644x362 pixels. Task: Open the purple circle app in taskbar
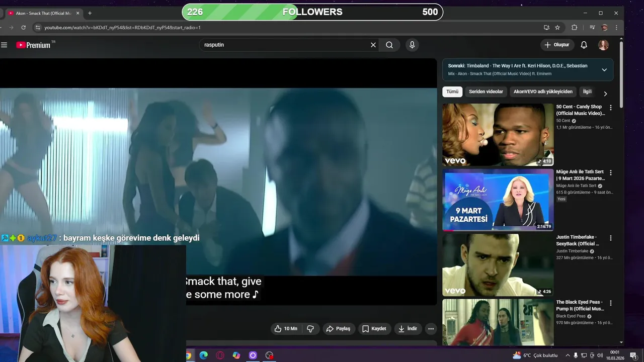[253, 355]
